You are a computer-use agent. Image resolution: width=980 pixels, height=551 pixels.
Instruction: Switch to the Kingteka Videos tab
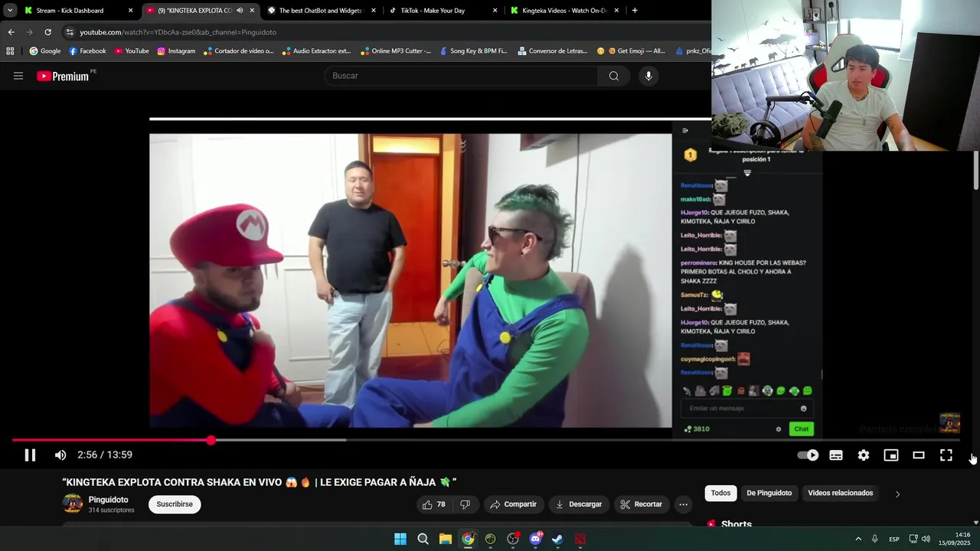[x=564, y=11]
